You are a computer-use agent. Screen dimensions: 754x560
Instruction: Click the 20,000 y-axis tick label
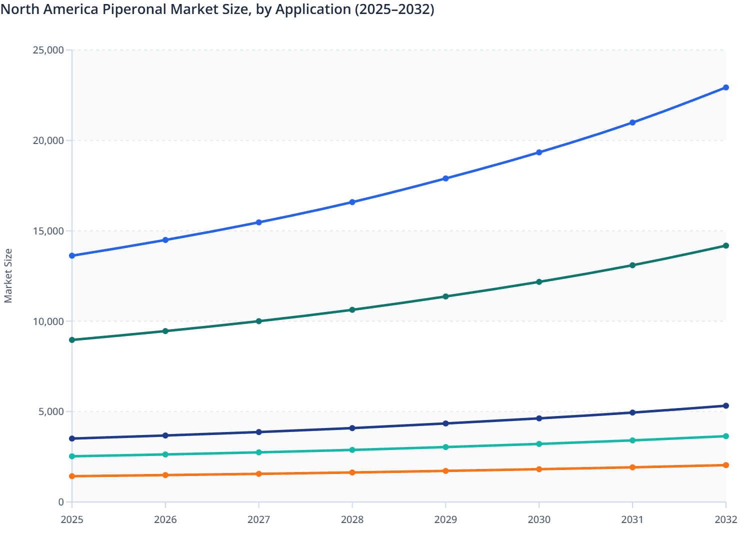coord(48,140)
